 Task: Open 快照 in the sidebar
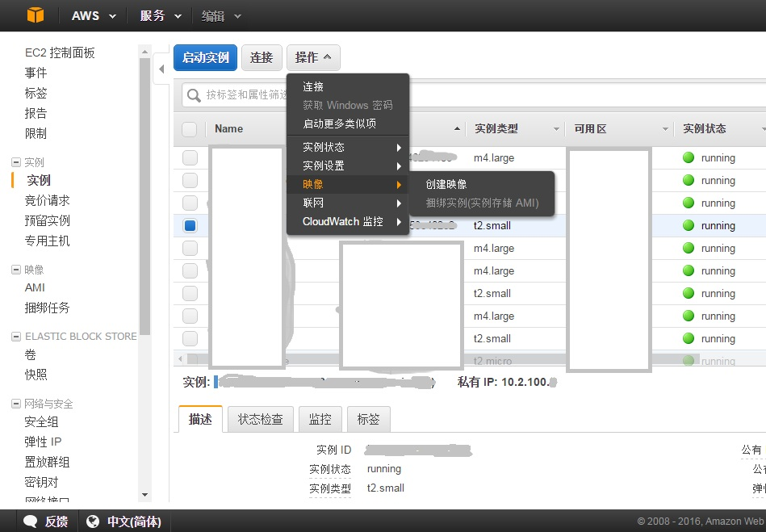tap(36, 375)
